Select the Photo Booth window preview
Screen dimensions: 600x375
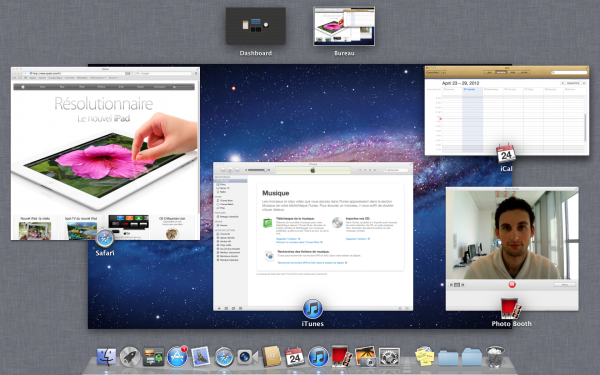(512, 249)
